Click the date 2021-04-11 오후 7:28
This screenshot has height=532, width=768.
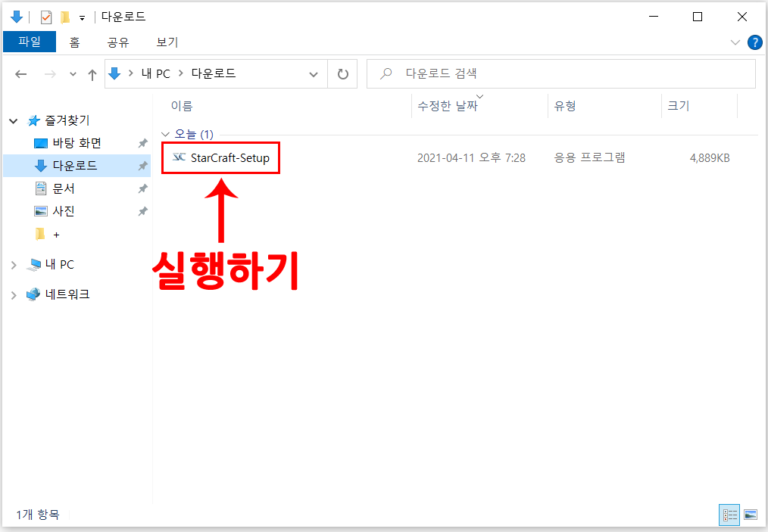point(471,157)
